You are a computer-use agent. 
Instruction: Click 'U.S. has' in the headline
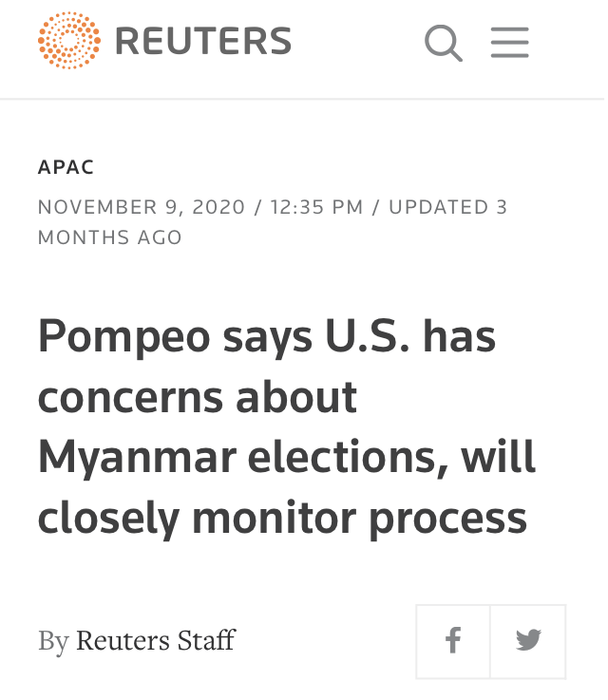coord(410,335)
